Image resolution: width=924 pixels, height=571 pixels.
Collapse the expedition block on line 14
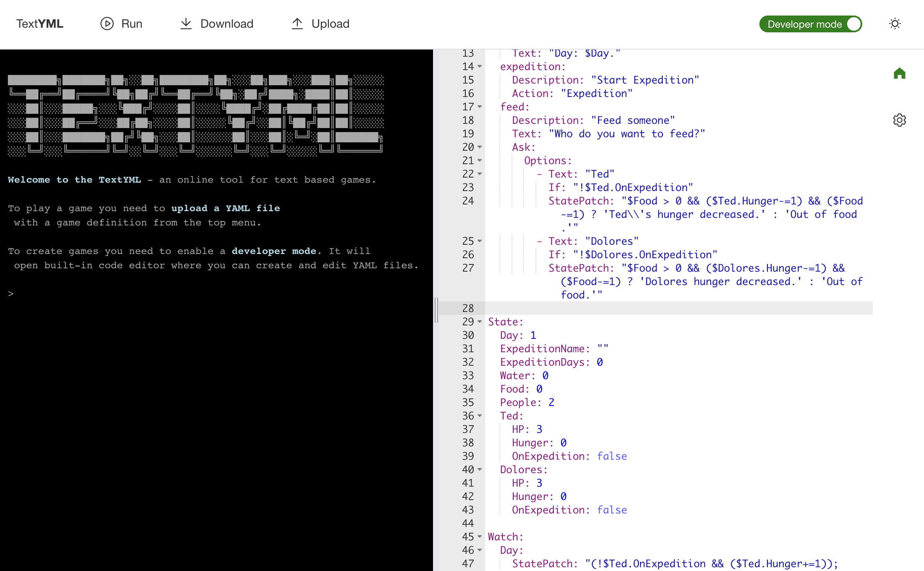(x=480, y=66)
